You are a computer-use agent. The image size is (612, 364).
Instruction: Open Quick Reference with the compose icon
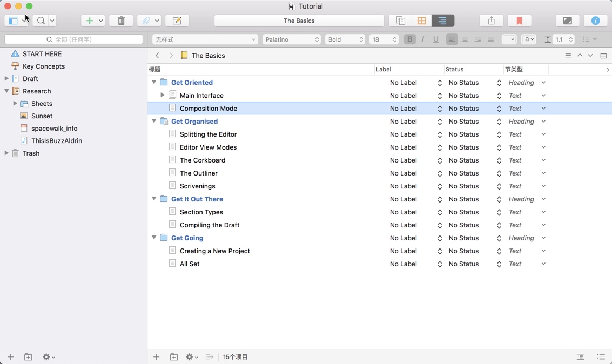point(177,21)
